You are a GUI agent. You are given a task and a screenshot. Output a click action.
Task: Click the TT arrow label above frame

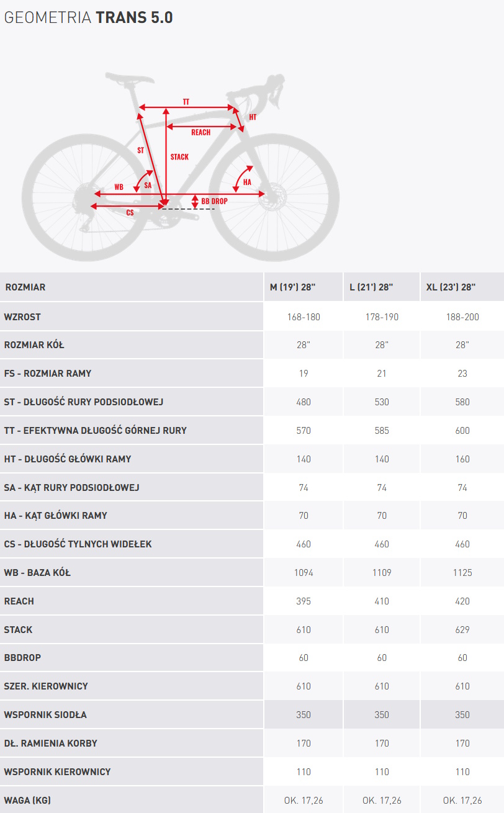186,101
